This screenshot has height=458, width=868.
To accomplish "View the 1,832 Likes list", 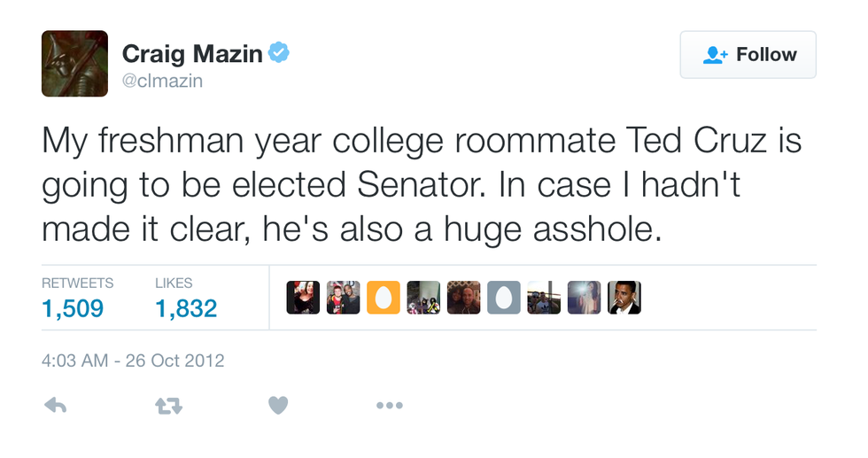I will point(186,308).
